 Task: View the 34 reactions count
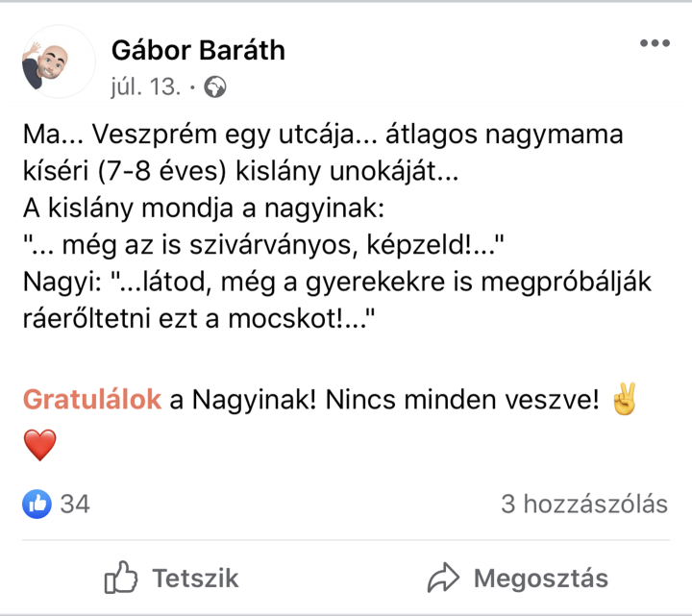[x=75, y=504]
